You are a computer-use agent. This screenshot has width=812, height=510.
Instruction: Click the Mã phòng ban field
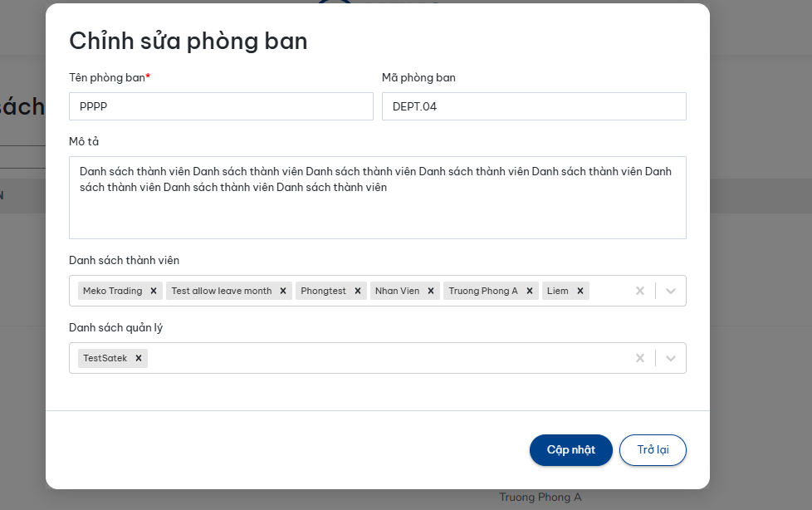pos(534,106)
